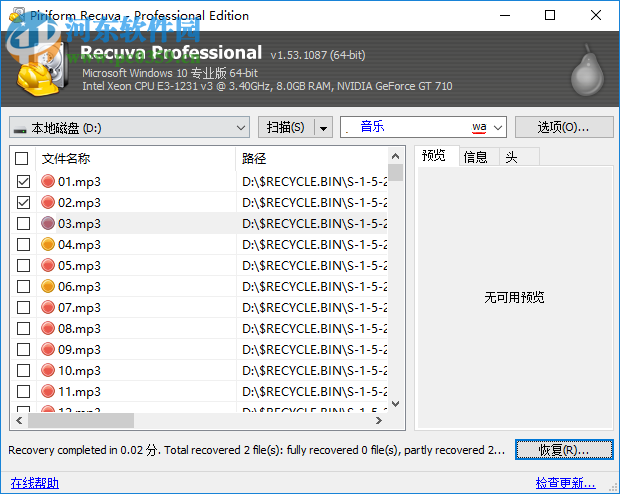Click the vertical scrollbar thumb

point(395,172)
